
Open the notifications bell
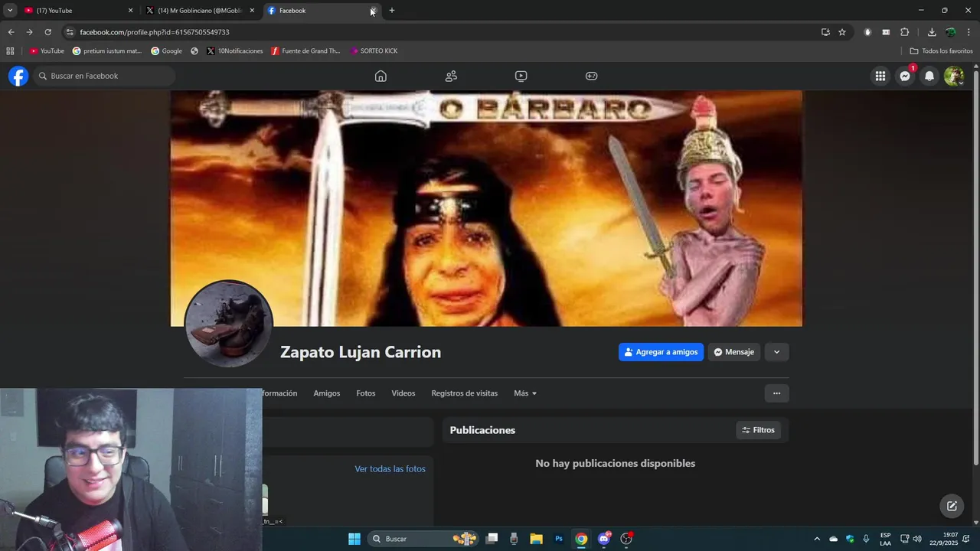coord(929,76)
